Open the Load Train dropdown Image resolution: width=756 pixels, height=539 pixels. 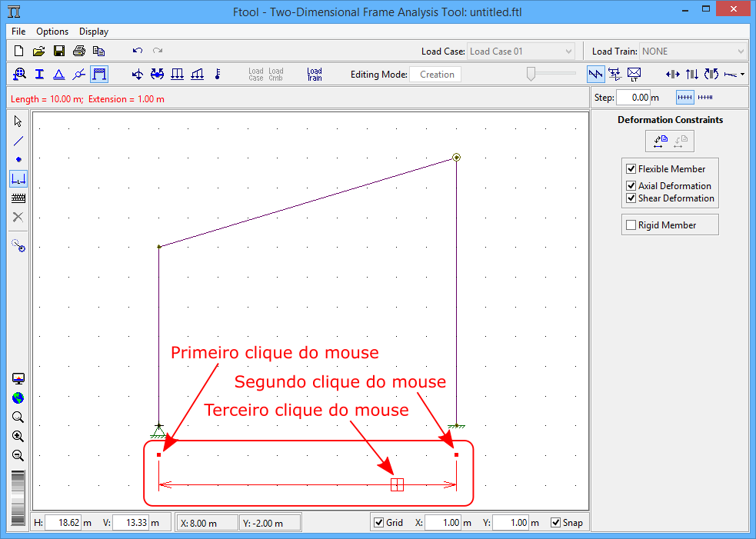741,52
